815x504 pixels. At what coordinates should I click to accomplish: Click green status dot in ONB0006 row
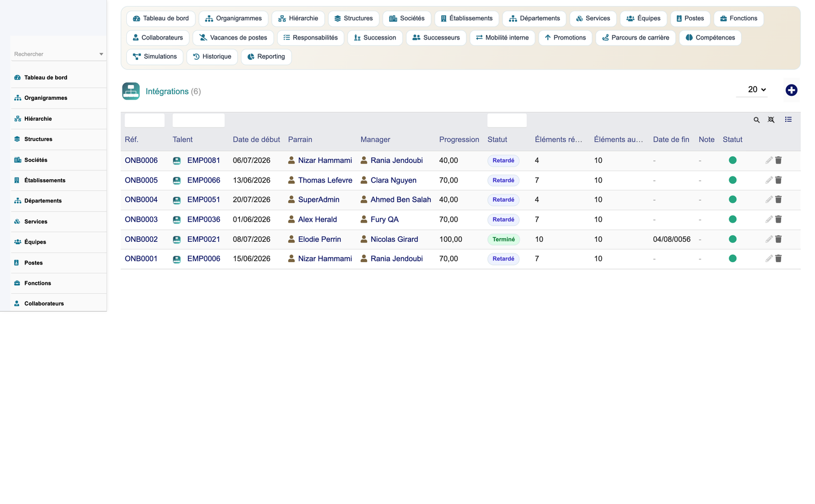click(733, 160)
